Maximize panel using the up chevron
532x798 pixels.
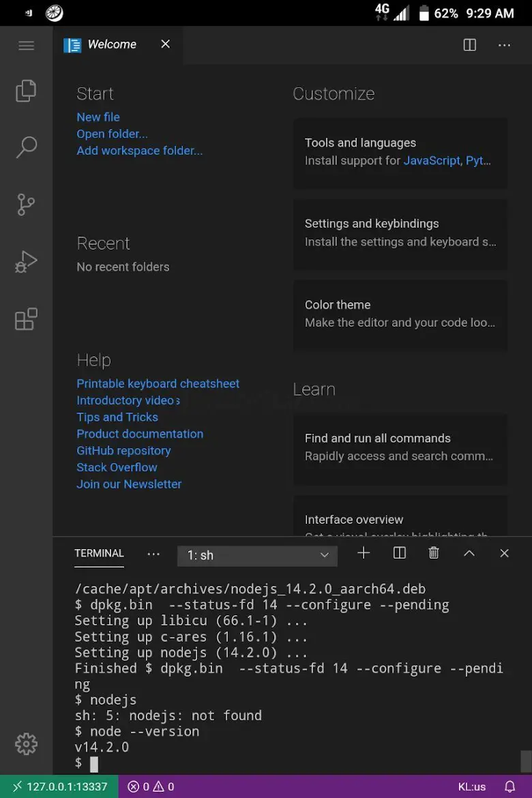point(469,553)
